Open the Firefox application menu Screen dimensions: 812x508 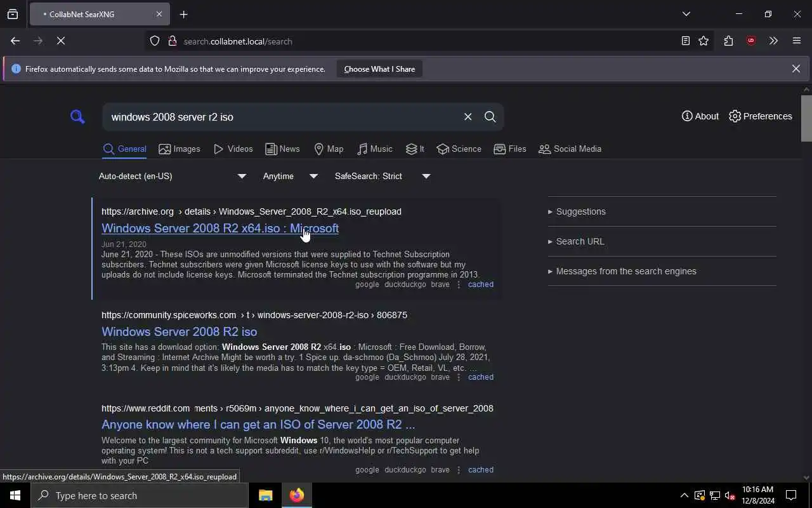797,41
